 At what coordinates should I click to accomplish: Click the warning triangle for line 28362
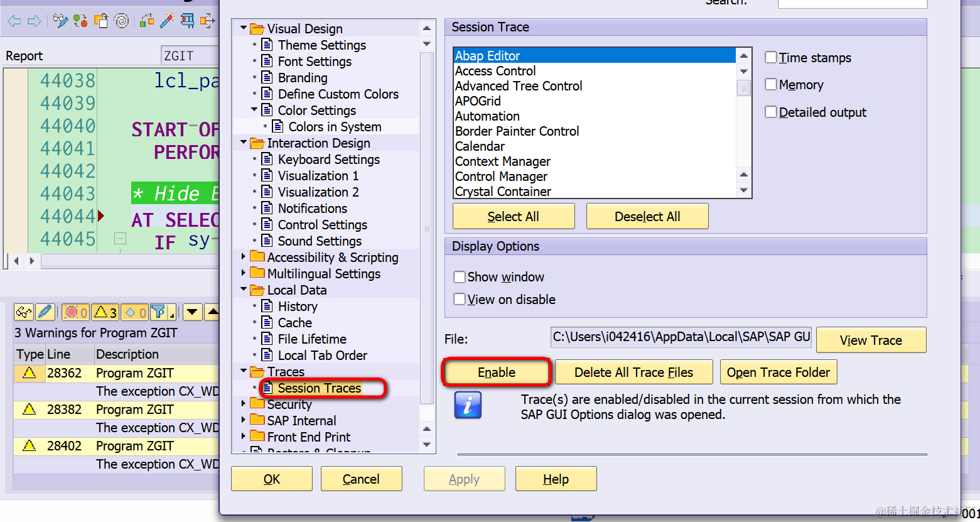29,373
